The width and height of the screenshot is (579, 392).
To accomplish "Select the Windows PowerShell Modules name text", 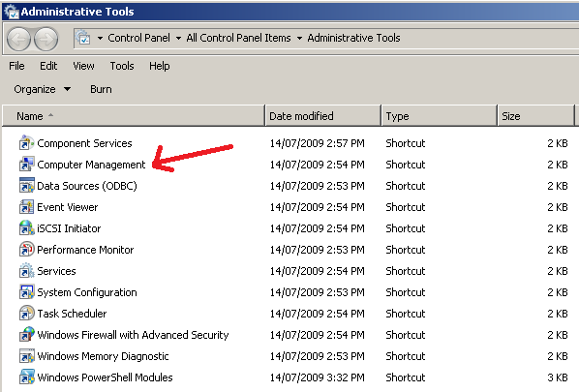I will point(105,377).
